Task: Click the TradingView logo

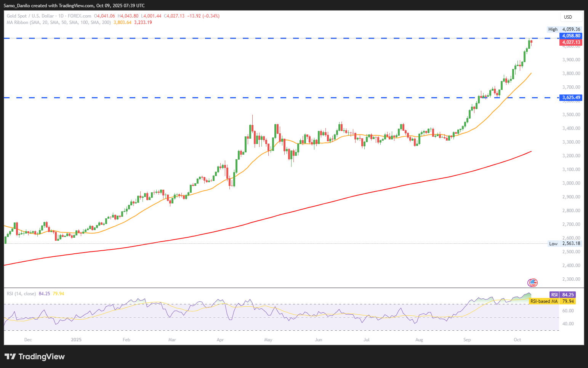Action: point(35,357)
